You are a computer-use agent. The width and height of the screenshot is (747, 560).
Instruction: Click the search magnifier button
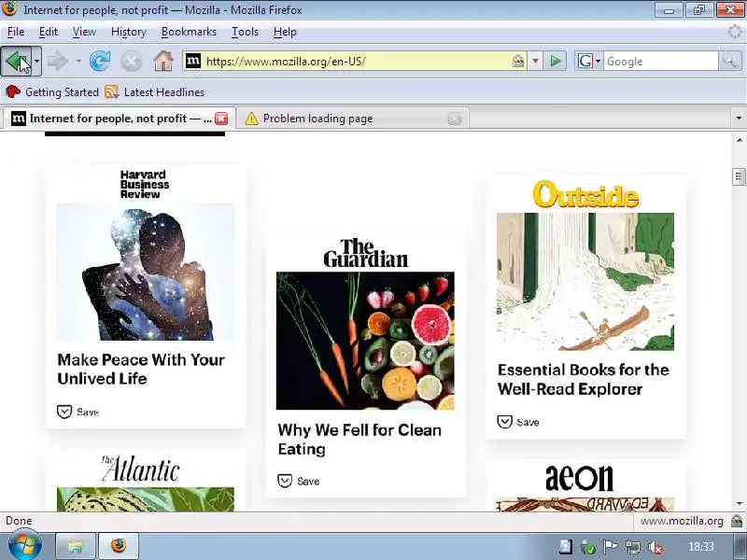click(729, 61)
